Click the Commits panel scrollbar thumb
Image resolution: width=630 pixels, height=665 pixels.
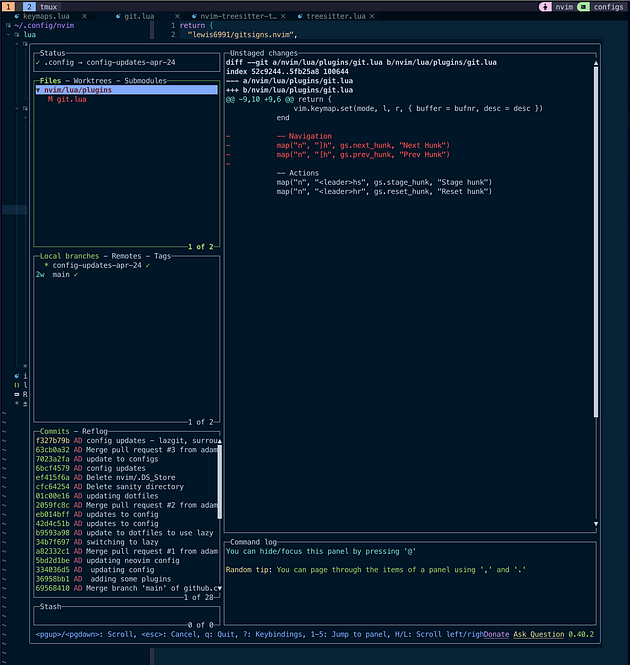tap(220, 482)
